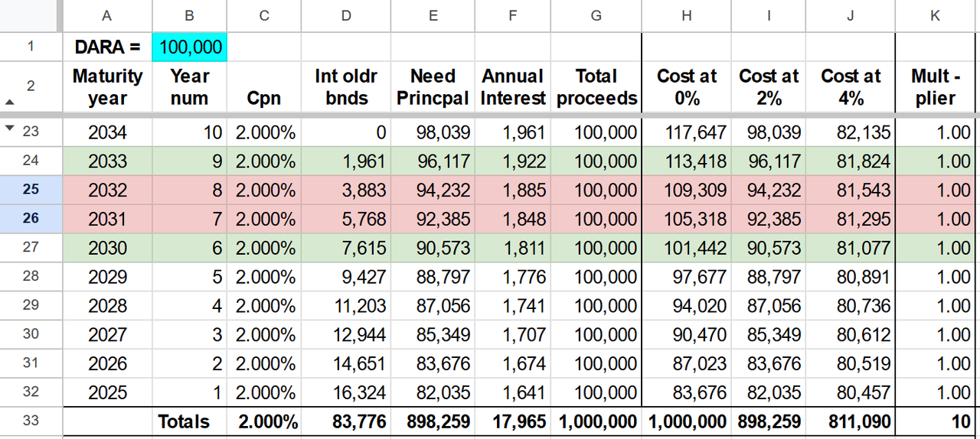Click the total cell showing 811,090

851,421
